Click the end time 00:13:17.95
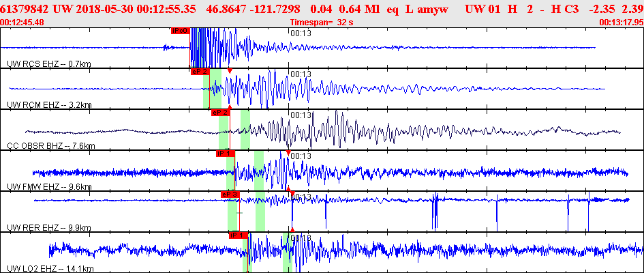Screen dimensions: 644x273 pyautogui.click(x=622, y=23)
